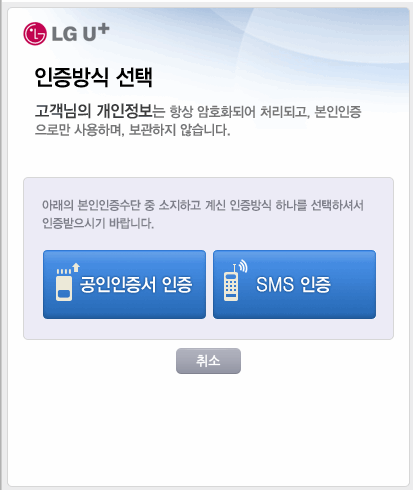Click the empty area below 취소 button
The width and height of the screenshot is (413, 490).
[208, 430]
